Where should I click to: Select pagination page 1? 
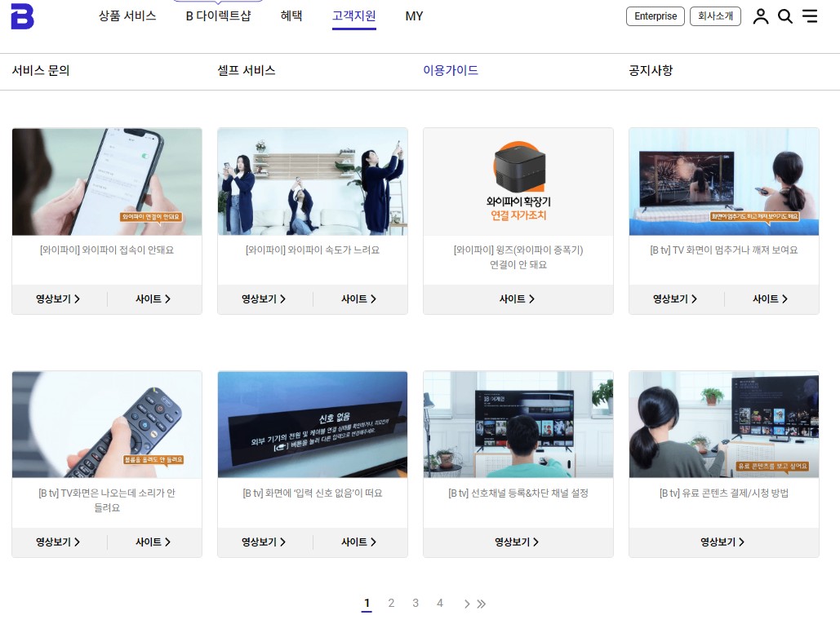(367, 604)
